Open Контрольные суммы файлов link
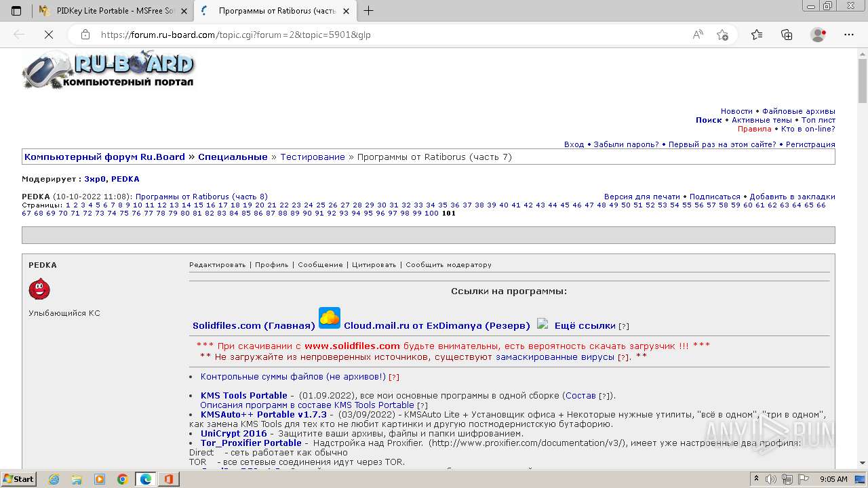The width and height of the screenshot is (868, 488). tap(293, 376)
